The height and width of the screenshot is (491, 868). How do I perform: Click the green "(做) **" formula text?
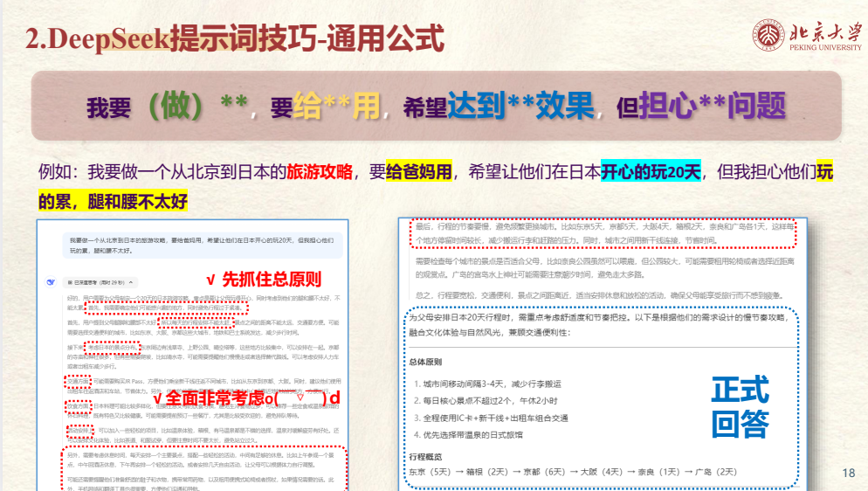pyautogui.click(x=197, y=105)
